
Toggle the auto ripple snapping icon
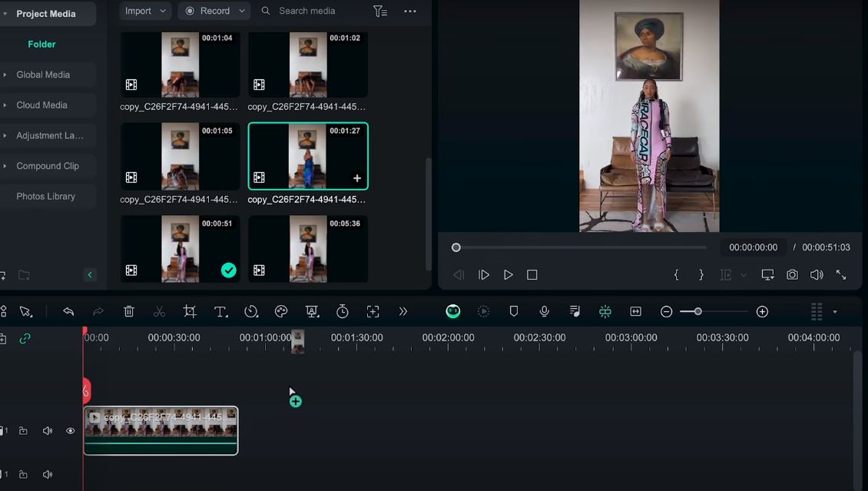(605, 312)
